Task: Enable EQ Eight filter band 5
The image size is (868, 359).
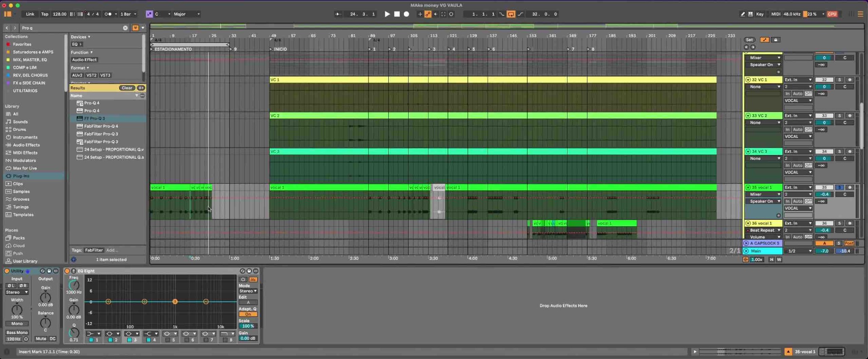Action: click(x=167, y=340)
